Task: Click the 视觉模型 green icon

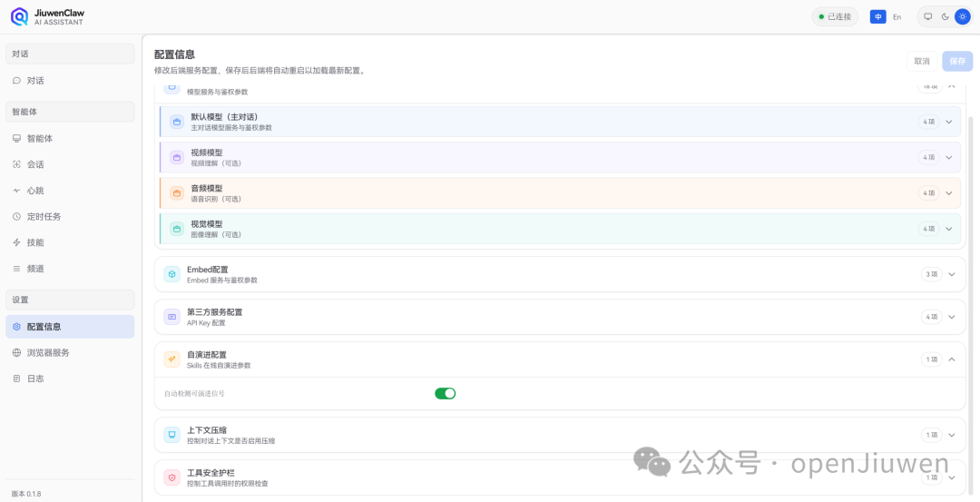Action: pos(177,229)
